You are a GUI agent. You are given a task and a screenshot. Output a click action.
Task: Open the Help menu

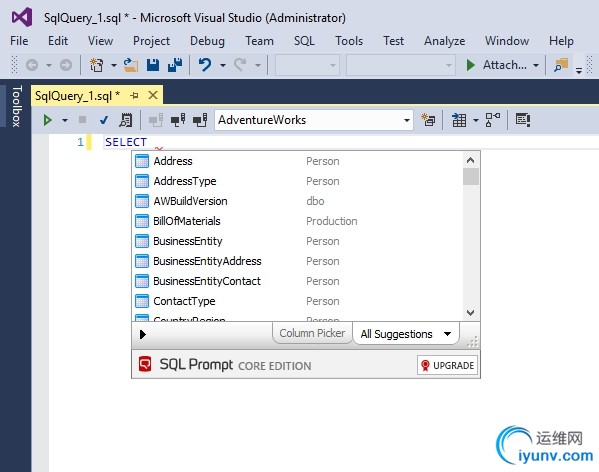(561, 40)
